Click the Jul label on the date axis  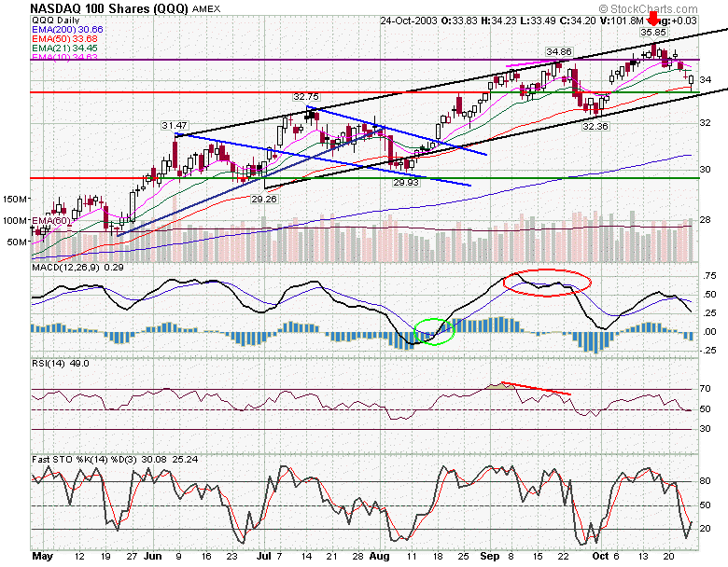(264, 556)
